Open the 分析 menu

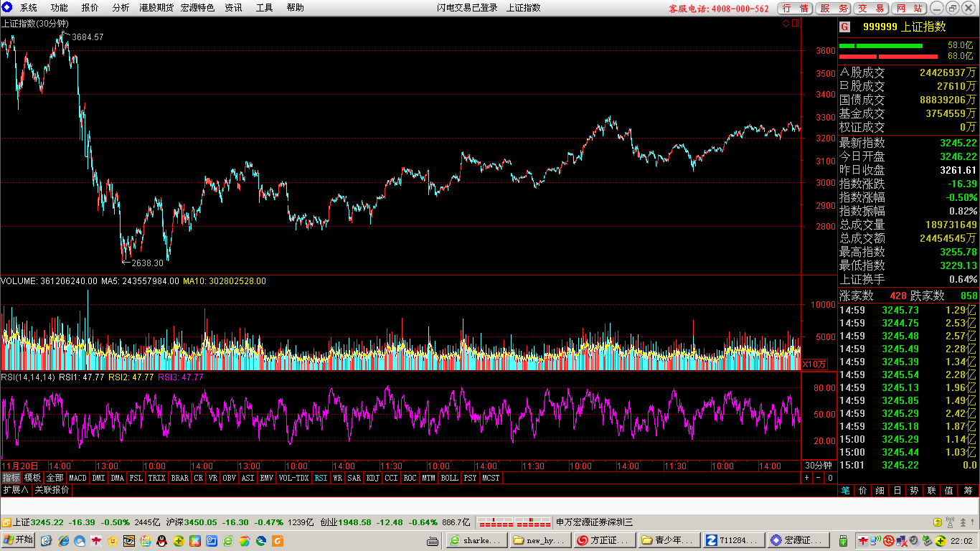coord(121,8)
